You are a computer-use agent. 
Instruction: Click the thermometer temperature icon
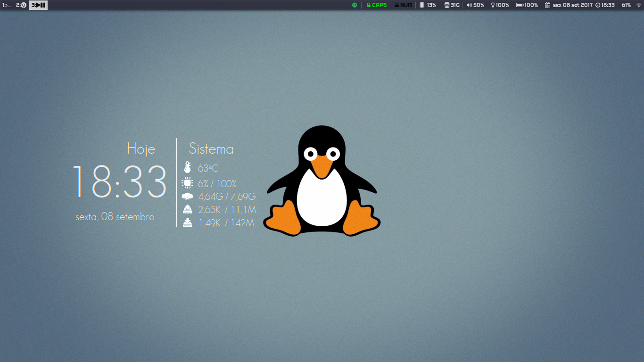click(x=187, y=167)
